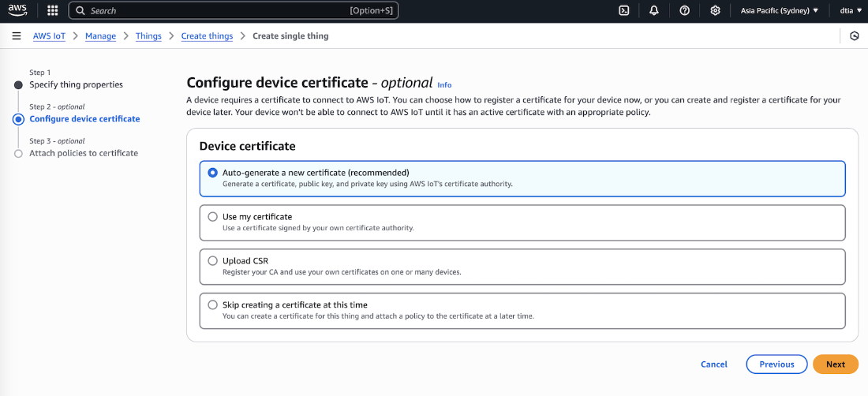
Task: Click the Next button
Action: pyautogui.click(x=835, y=364)
